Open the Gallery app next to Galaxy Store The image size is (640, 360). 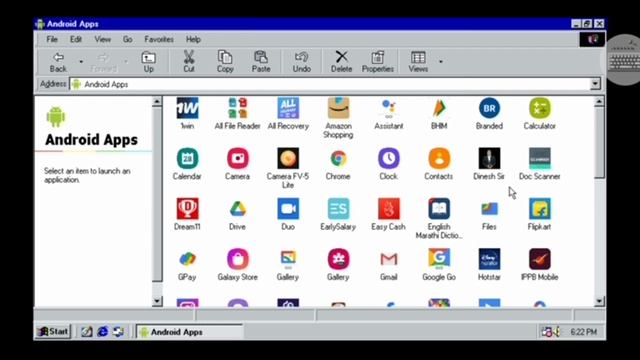coord(288,259)
